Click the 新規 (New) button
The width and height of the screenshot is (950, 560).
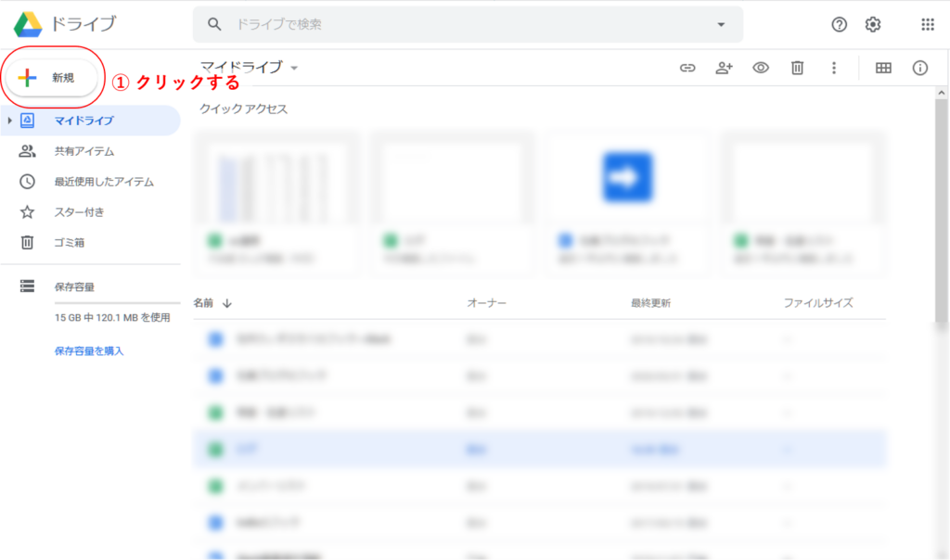tap(51, 78)
